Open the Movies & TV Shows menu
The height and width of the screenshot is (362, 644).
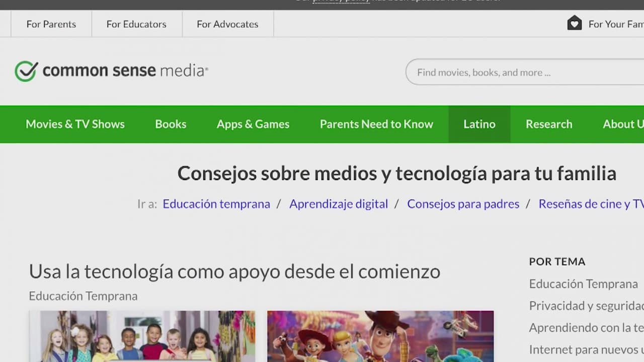click(x=75, y=124)
